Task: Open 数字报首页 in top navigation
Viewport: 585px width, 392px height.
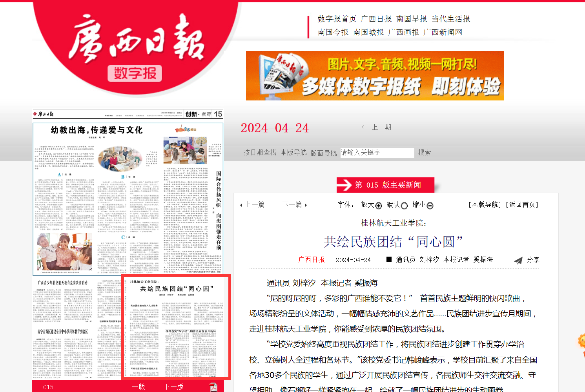Action: tap(337, 19)
